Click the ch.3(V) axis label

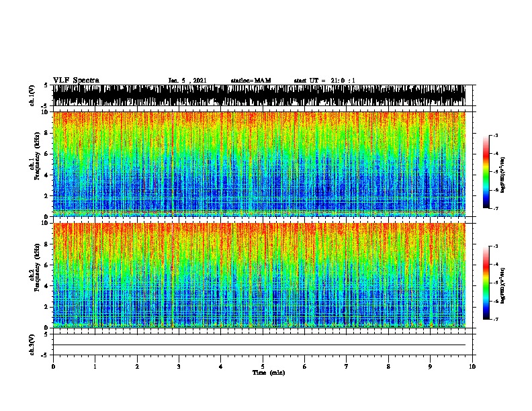point(32,345)
